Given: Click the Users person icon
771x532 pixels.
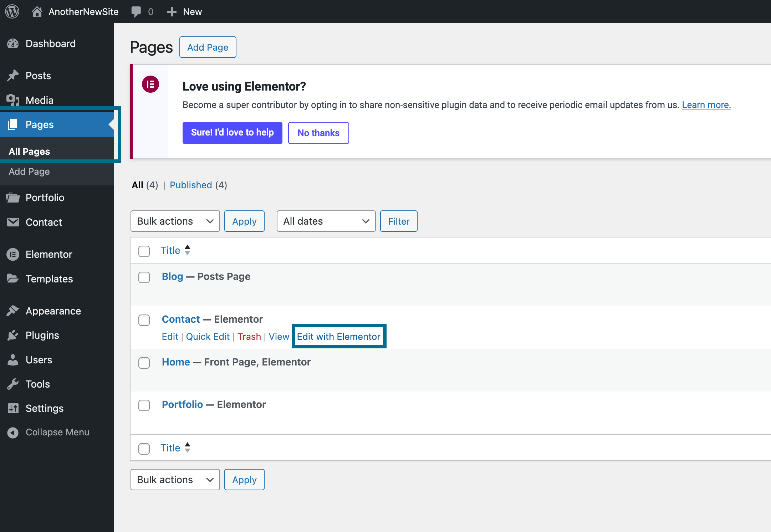Looking at the screenshot, I should click(x=13, y=360).
